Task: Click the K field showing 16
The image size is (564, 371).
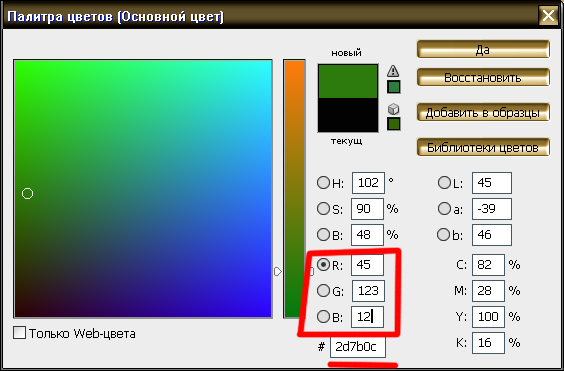Action: [488, 343]
